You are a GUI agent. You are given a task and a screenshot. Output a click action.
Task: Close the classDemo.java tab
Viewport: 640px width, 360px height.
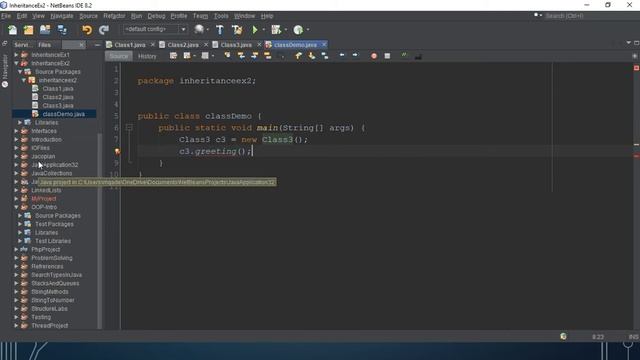pyautogui.click(x=324, y=44)
